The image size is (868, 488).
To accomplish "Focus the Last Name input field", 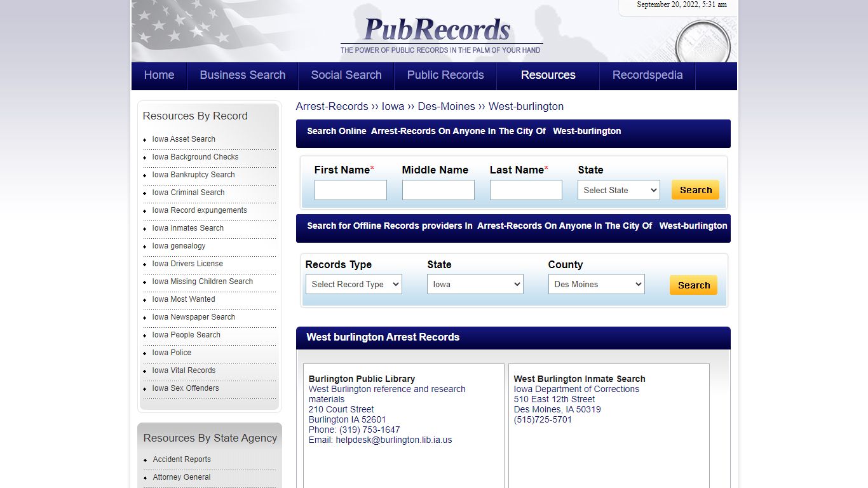I will click(526, 190).
